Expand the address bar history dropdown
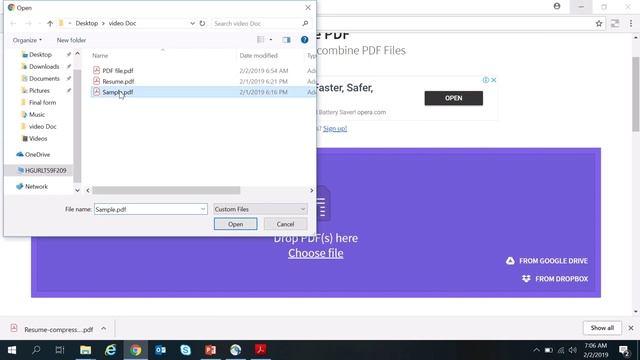 pos(192,24)
